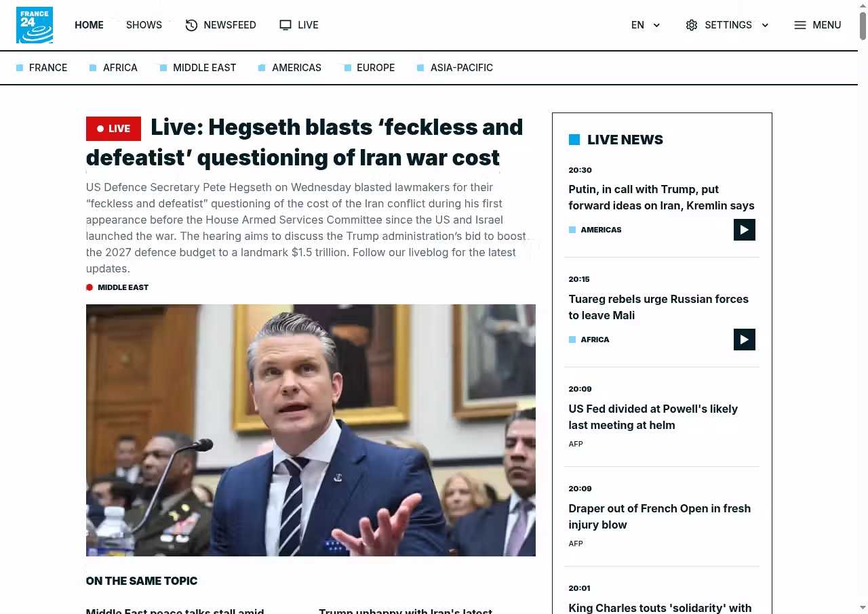Click the Live TV monitor icon
The height and width of the screenshot is (614, 868).
[x=285, y=25]
